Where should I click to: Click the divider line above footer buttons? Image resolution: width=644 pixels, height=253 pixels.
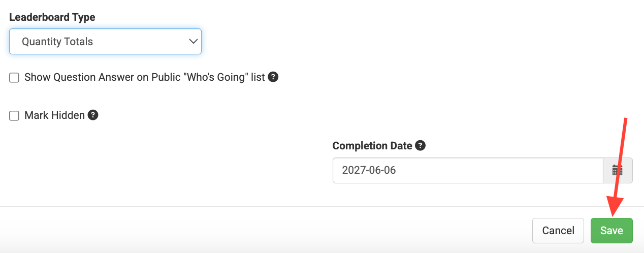[322, 206]
